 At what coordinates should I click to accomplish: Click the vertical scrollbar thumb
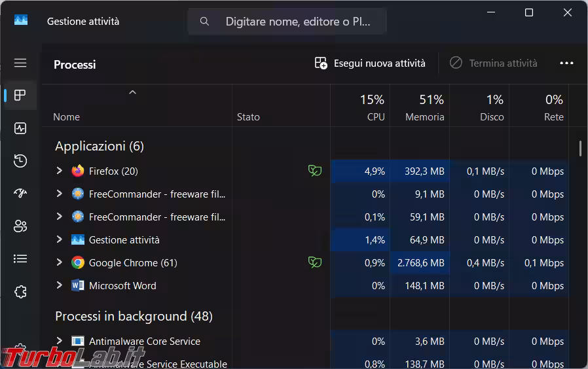(580, 149)
